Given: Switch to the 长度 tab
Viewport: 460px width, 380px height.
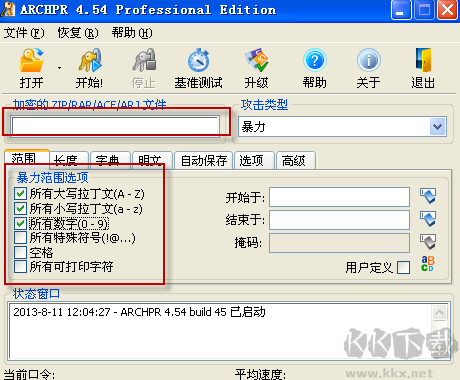Looking at the screenshot, I should click(x=69, y=160).
